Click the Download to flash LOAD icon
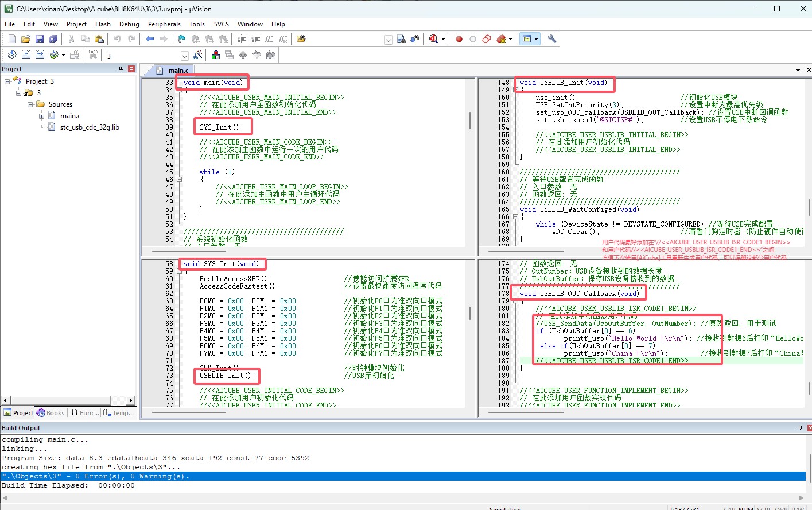Screen dimensions: 812x510 [x=93, y=55]
